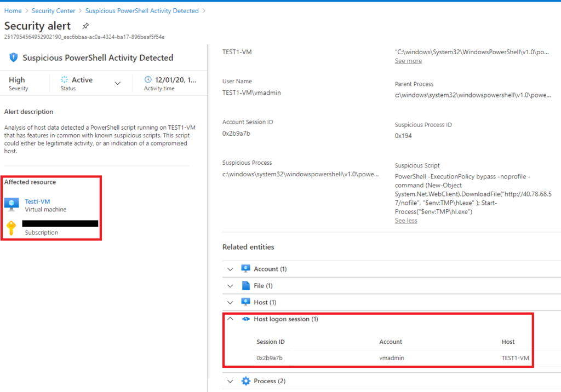Expand the File (1) entity section
Viewport: 561px width, 392px height.
pos(230,286)
